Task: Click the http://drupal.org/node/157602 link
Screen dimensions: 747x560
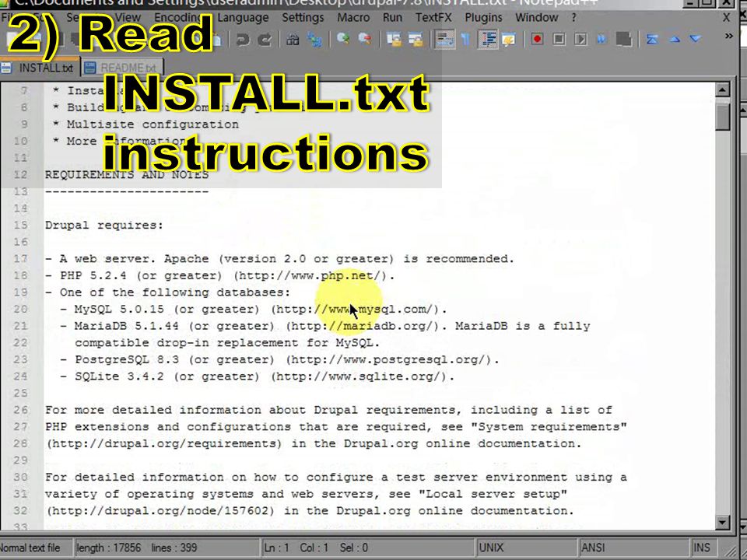Action: pyautogui.click(x=160, y=510)
